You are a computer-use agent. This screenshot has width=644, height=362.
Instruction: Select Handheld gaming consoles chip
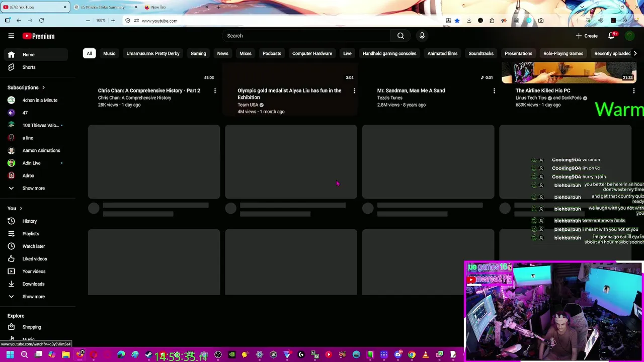click(x=389, y=53)
